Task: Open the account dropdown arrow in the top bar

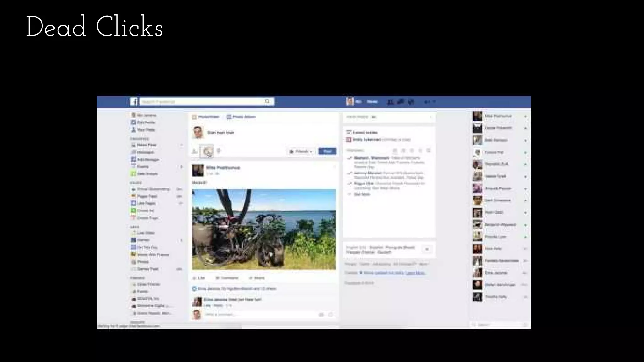Action: coord(434,102)
